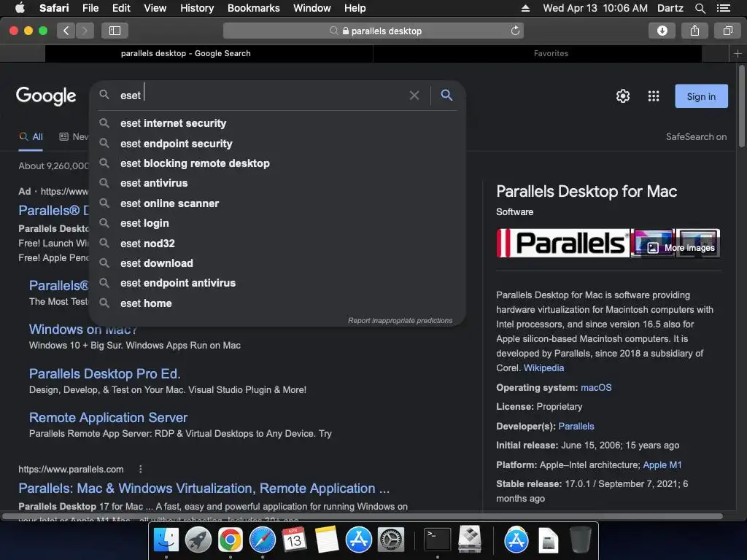Reload the page with refresh icon
Screen dimensions: 747x560
[x=515, y=31]
